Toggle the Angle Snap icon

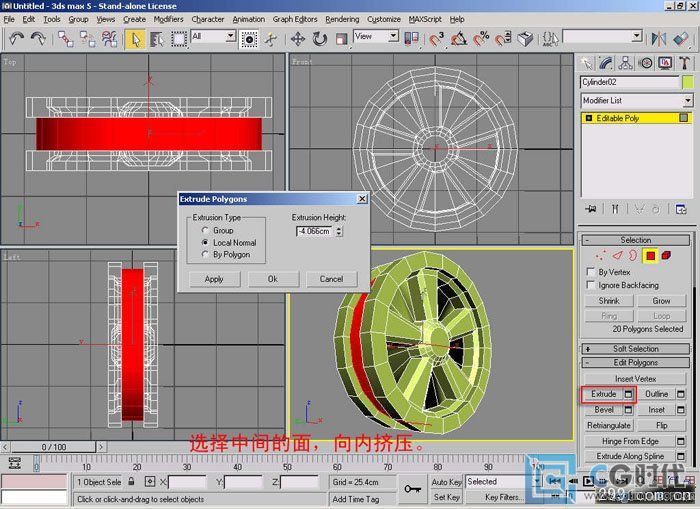tap(458, 39)
